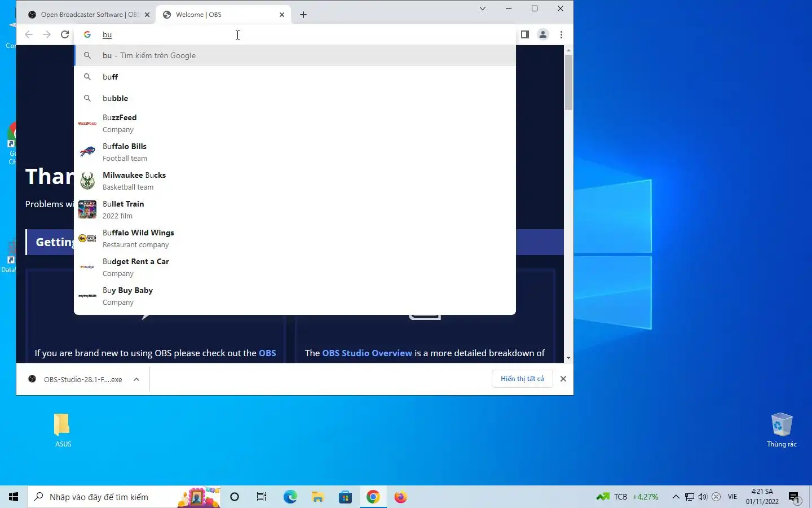This screenshot has height=508, width=812.
Task: Click Chrome icon on taskbar
Action: click(373, 497)
